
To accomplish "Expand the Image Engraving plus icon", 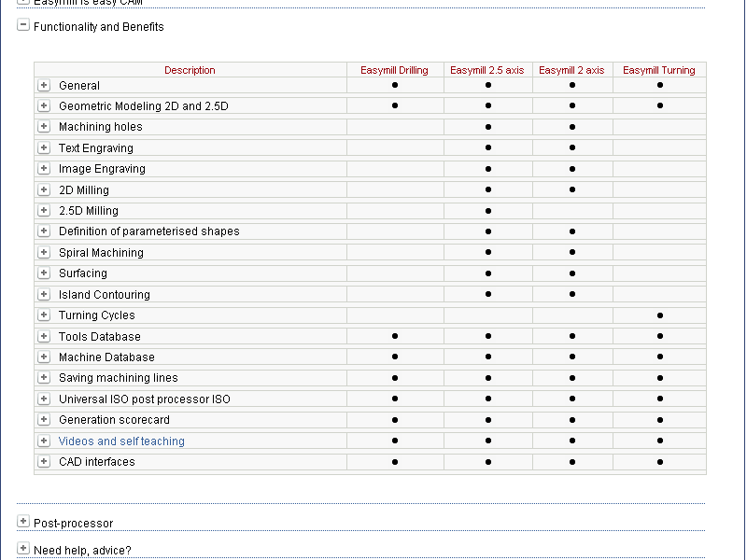I will 44,169.
